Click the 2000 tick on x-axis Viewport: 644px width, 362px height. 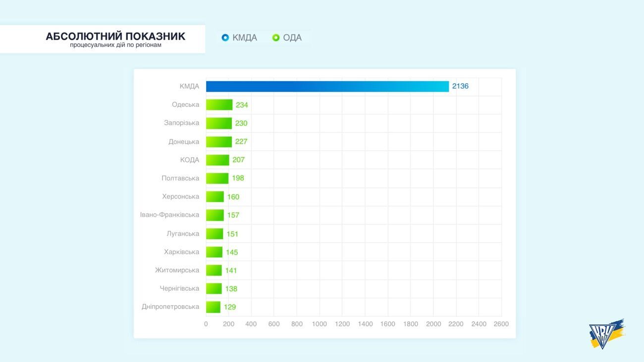tap(433, 324)
